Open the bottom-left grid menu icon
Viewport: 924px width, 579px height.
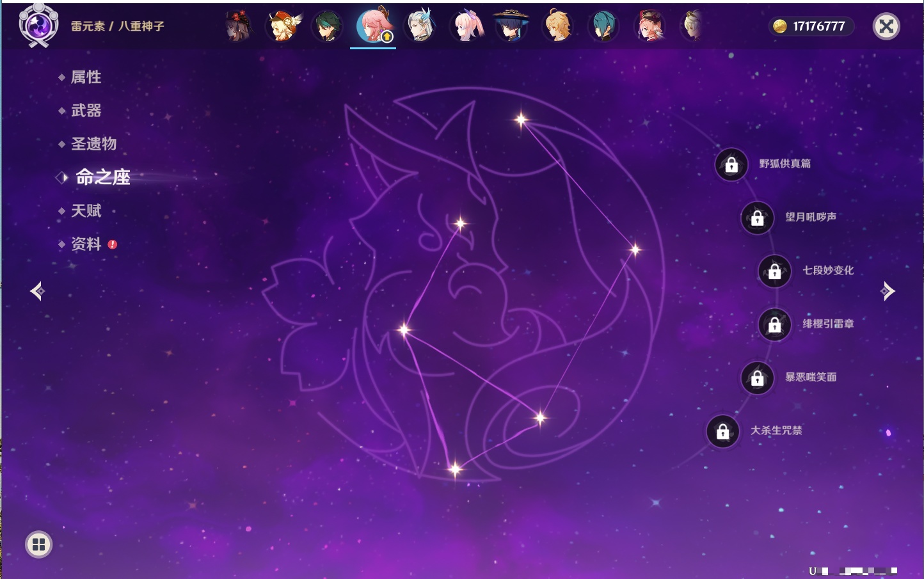pos(38,544)
